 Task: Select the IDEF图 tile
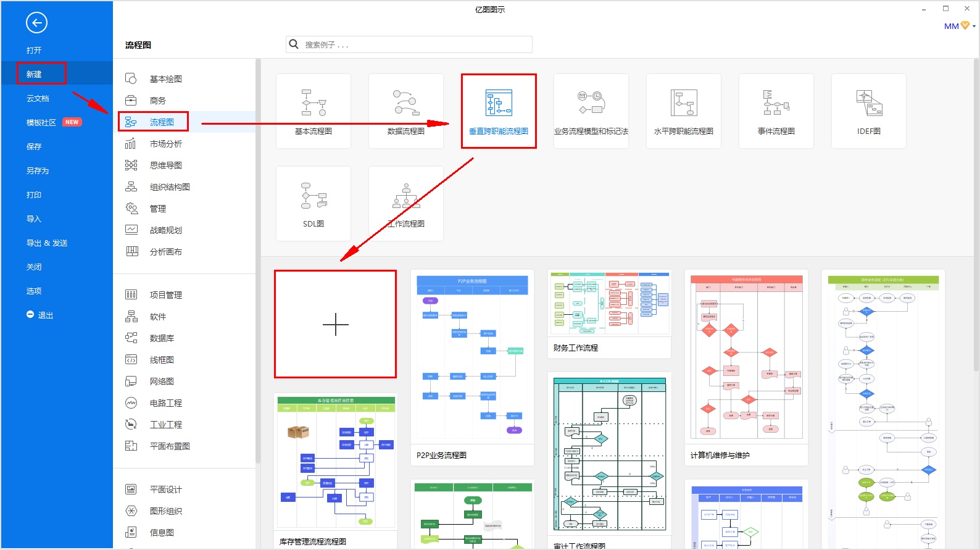click(x=869, y=111)
